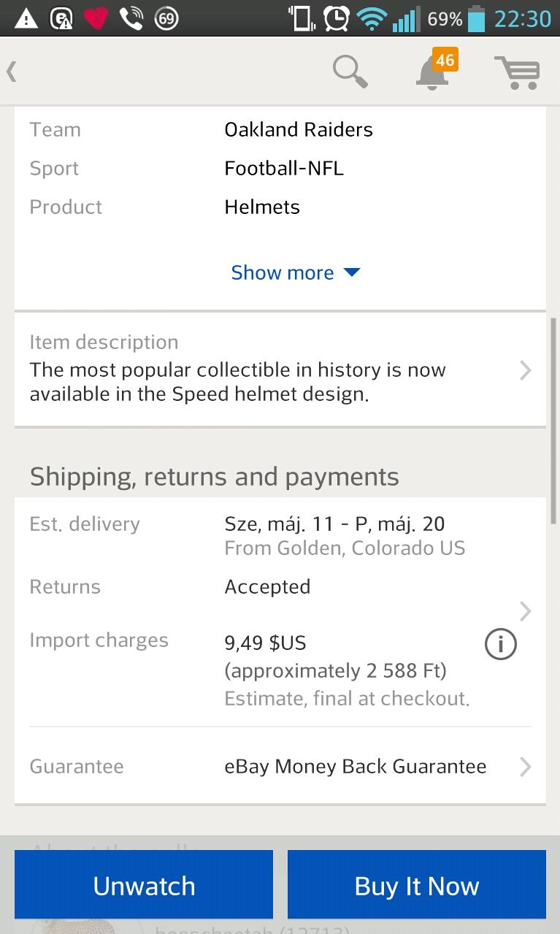Tap the battery indicator icon

coord(476,18)
